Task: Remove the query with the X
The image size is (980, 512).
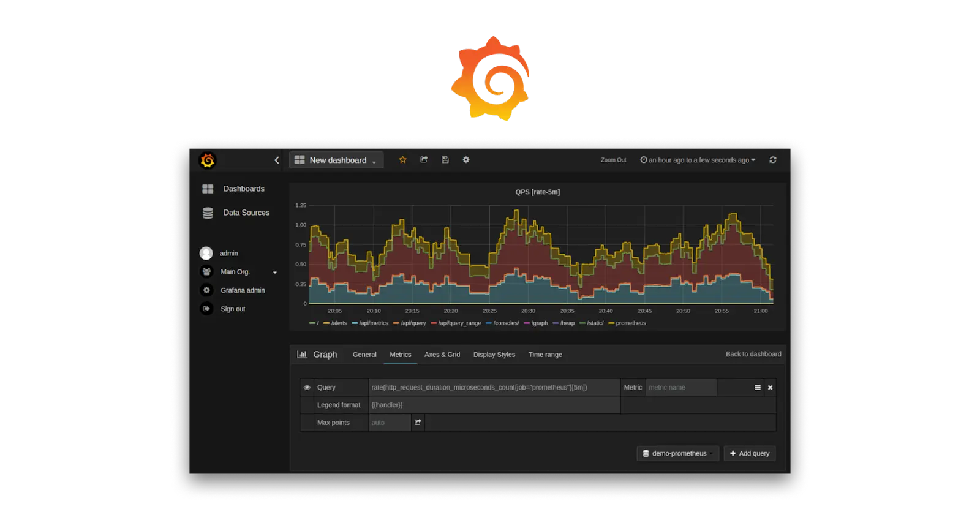Action: click(771, 388)
